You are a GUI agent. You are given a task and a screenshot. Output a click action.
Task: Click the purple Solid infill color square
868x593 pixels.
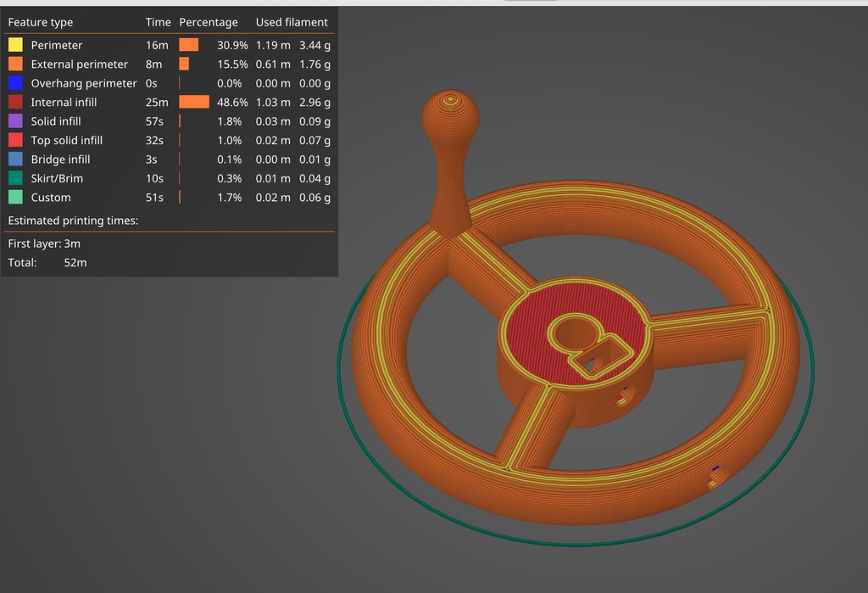click(x=14, y=121)
